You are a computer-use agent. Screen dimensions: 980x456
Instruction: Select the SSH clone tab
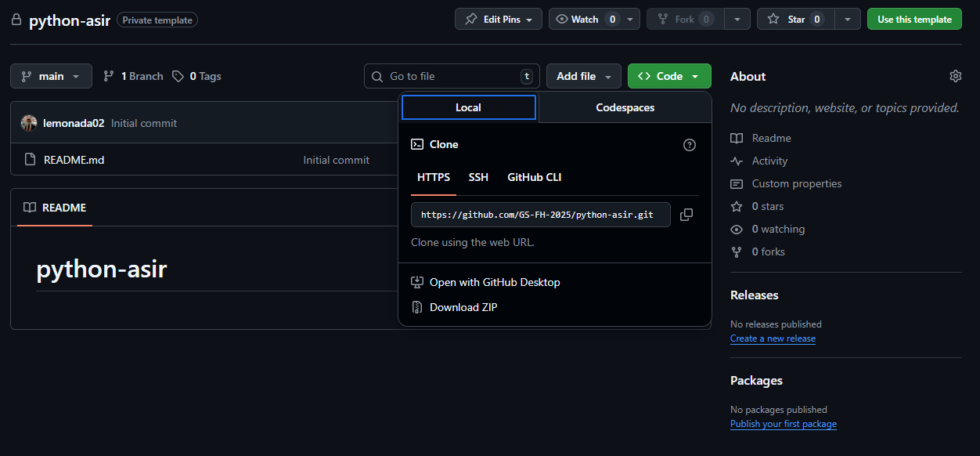pos(478,177)
